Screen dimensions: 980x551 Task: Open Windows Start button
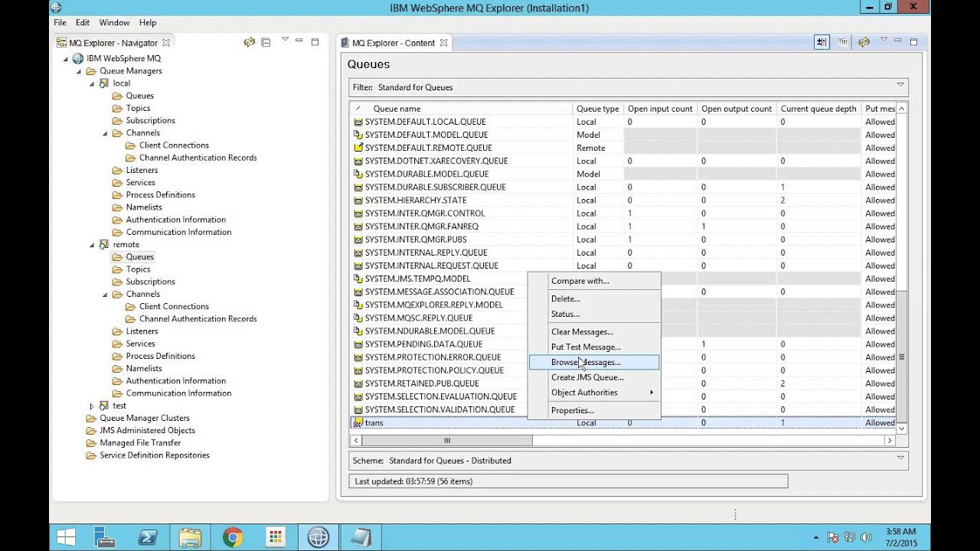pyautogui.click(x=67, y=537)
